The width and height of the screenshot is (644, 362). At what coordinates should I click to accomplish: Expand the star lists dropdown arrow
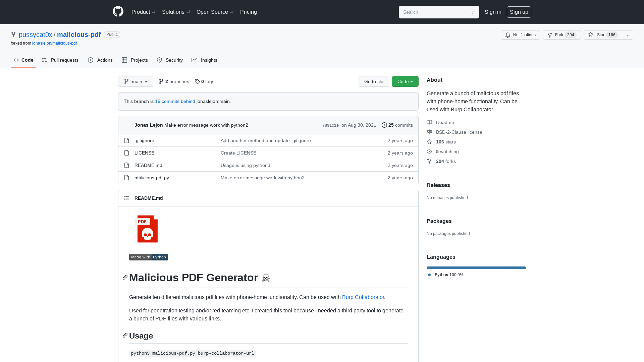[x=628, y=35]
